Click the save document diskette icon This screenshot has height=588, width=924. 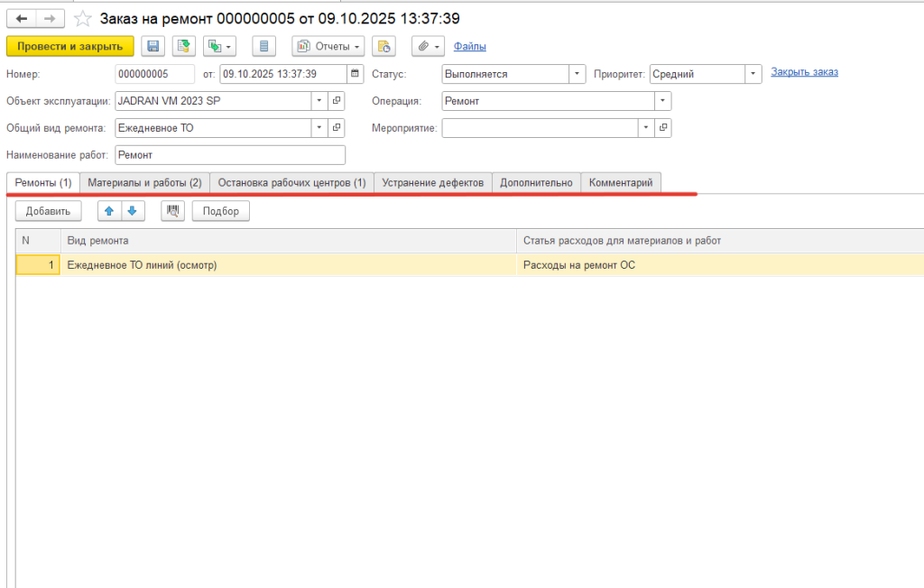[x=153, y=46]
